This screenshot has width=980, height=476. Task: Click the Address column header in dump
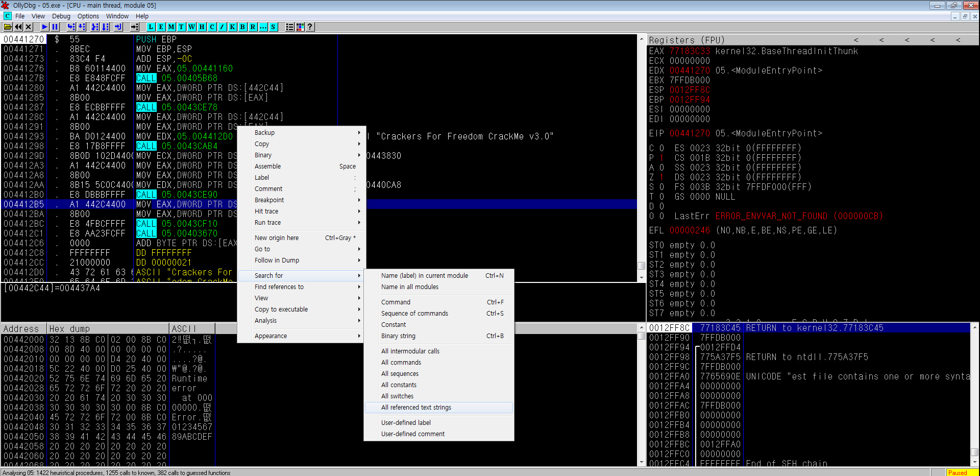(x=24, y=328)
